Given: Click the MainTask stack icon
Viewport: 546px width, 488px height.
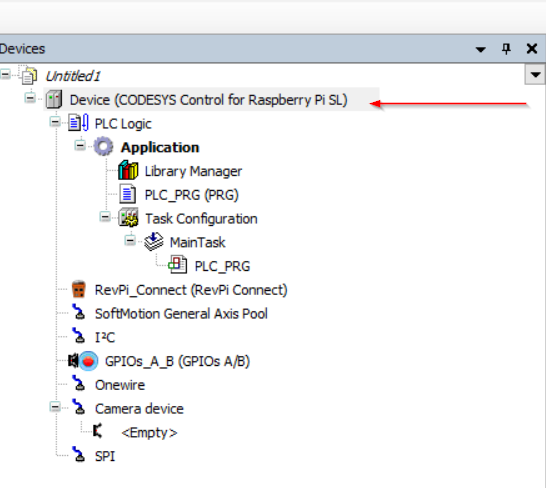Looking at the screenshot, I should [x=154, y=242].
